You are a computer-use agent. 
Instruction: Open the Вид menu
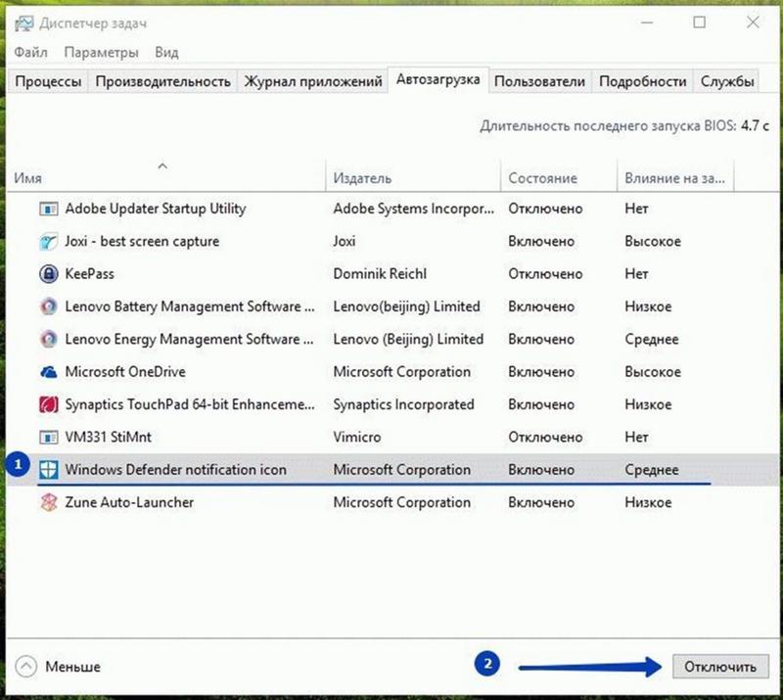coord(166,53)
